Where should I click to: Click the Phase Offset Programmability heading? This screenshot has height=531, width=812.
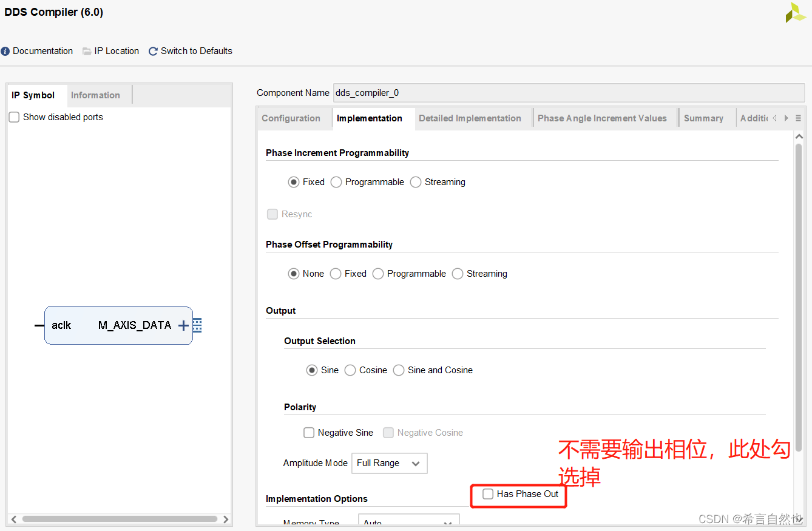point(329,245)
